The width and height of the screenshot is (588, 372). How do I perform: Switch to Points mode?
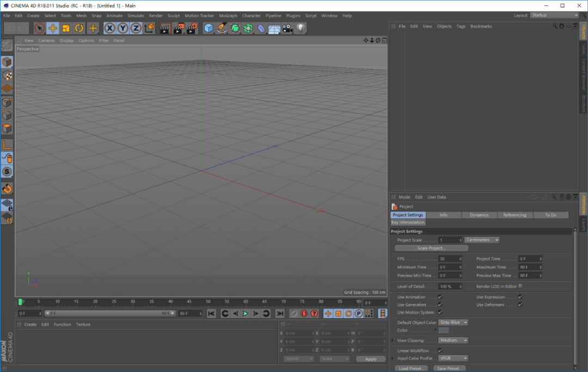(x=7, y=102)
